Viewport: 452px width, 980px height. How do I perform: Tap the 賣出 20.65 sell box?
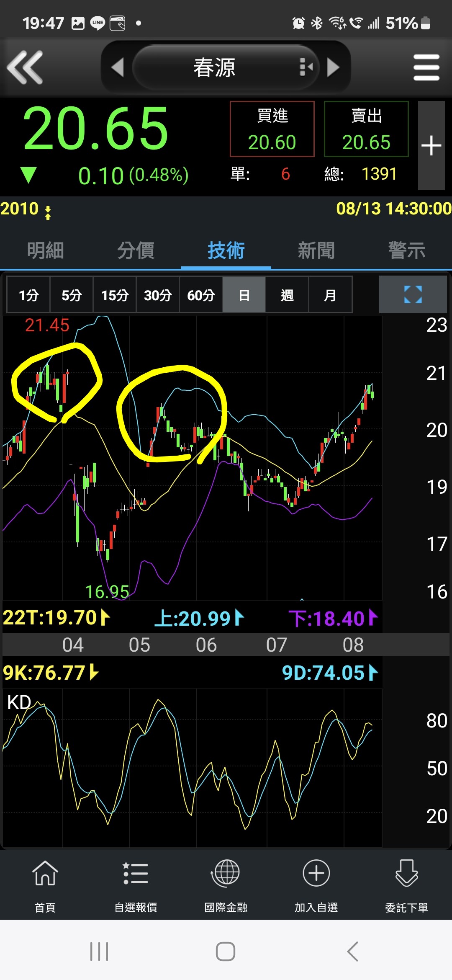pyautogui.click(x=366, y=129)
